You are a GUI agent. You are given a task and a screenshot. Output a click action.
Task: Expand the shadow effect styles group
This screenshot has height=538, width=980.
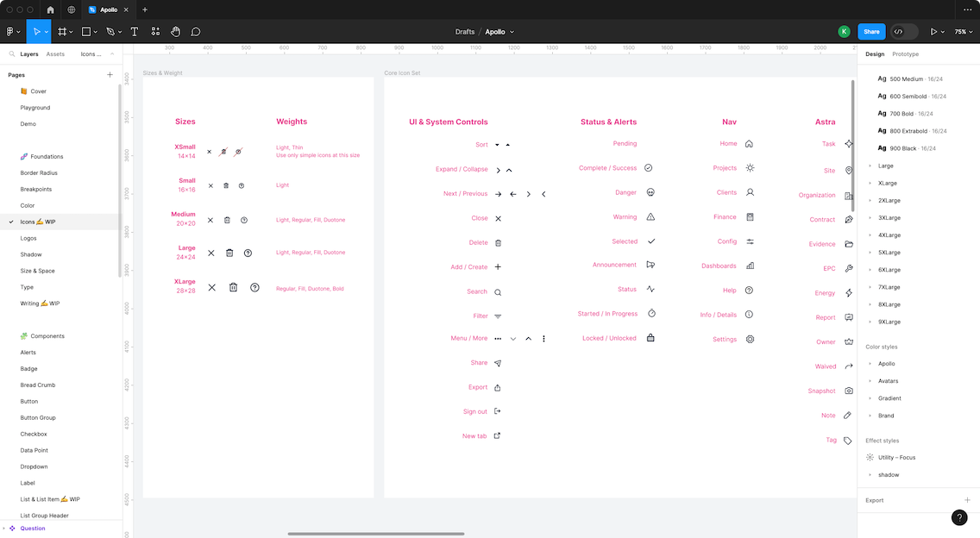870,475
